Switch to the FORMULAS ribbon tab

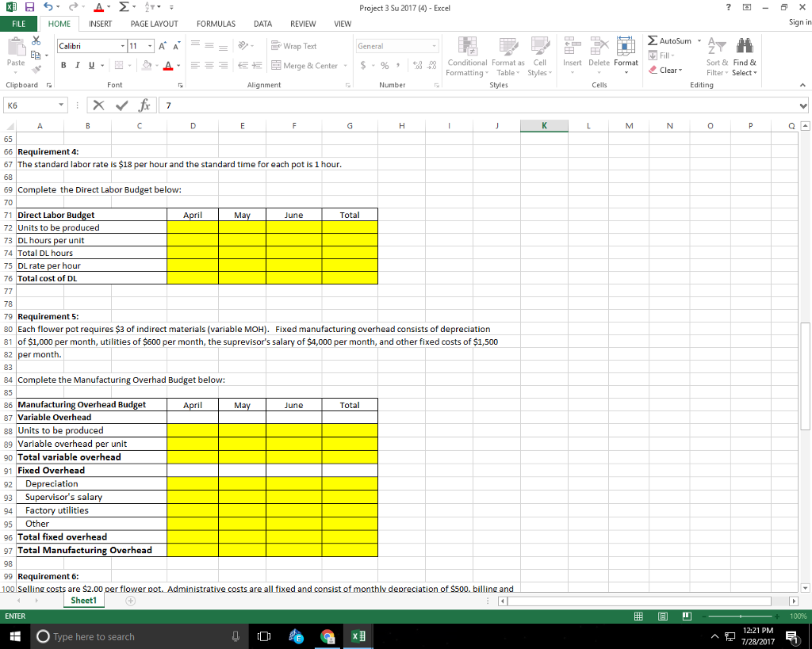[216, 23]
